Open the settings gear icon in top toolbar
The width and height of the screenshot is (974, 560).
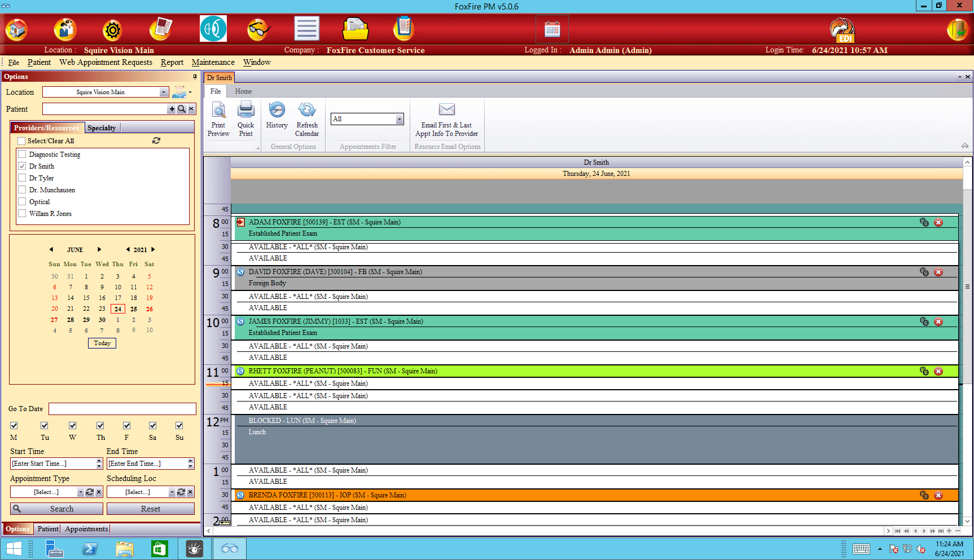(113, 29)
